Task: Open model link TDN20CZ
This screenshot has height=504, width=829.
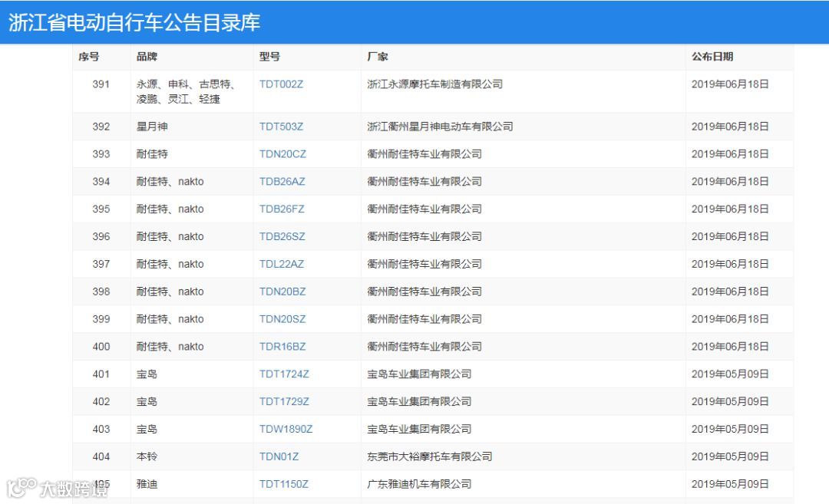Action: pyautogui.click(x=282, y=153)
